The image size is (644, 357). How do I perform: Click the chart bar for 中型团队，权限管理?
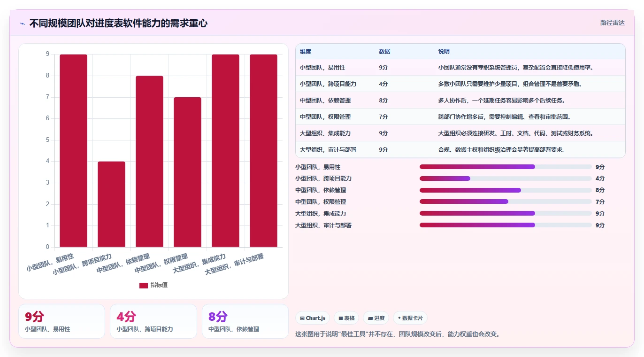pos(187,172)
